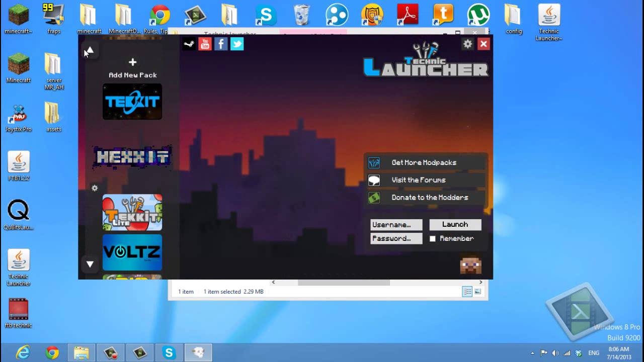Click Donate to the Modders link

pos(425,198)
